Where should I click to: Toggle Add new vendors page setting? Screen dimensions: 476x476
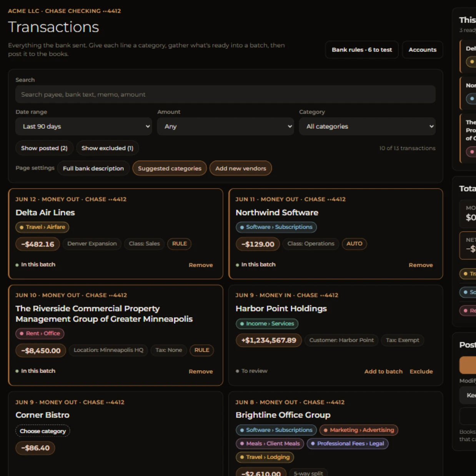(241, 168)
